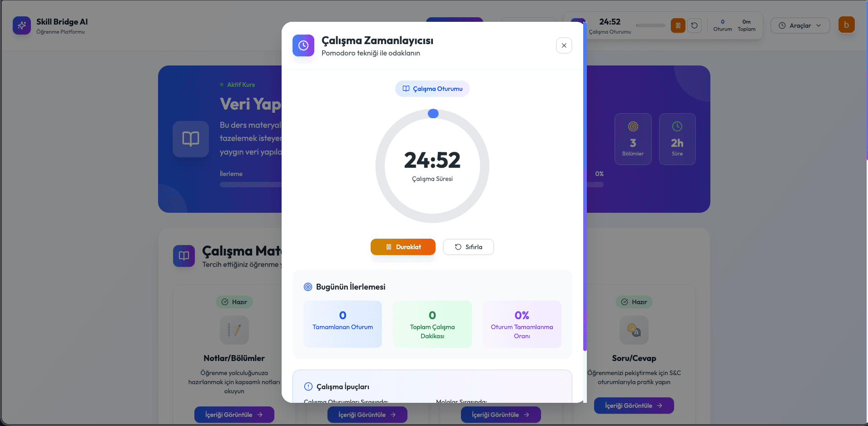Click the book icon on course banner

(x=191, y=139)
